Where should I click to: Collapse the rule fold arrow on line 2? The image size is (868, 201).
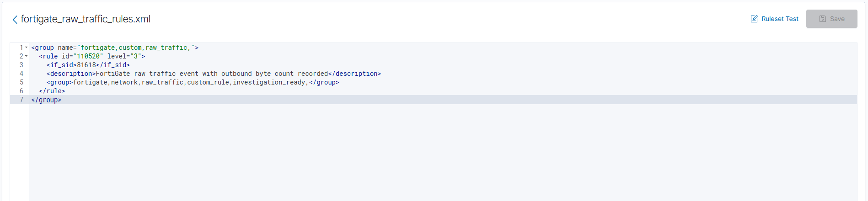(27, 56)
